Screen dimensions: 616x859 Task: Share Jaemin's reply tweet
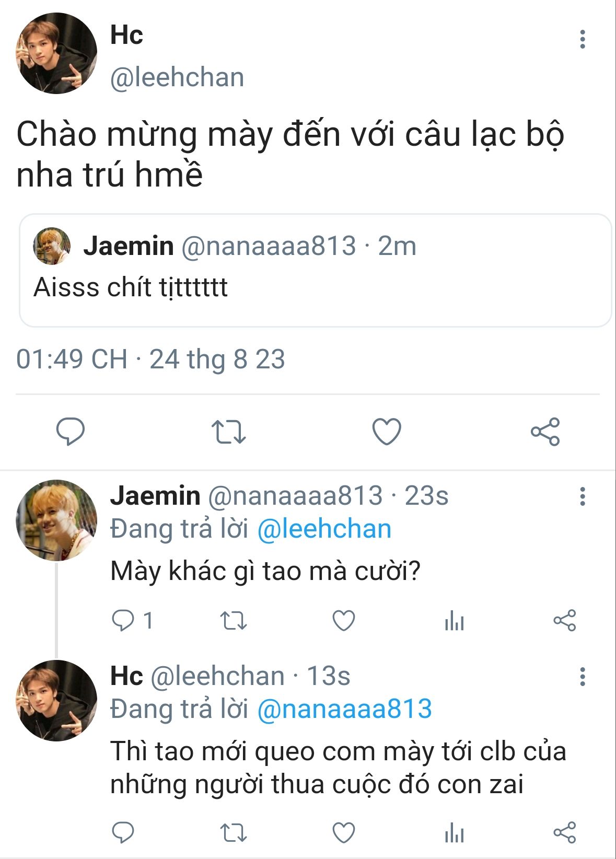(564, 621)
